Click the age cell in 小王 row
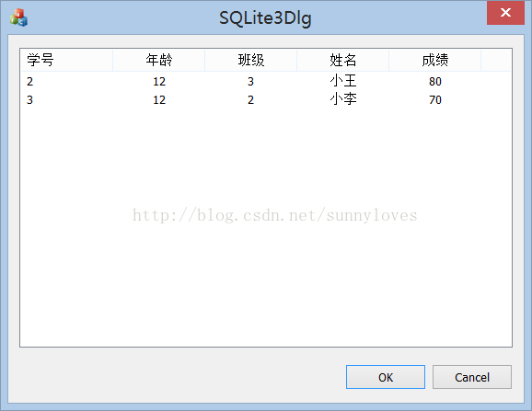The height and width of the screenshot is (411, 532). click(159, 82)
